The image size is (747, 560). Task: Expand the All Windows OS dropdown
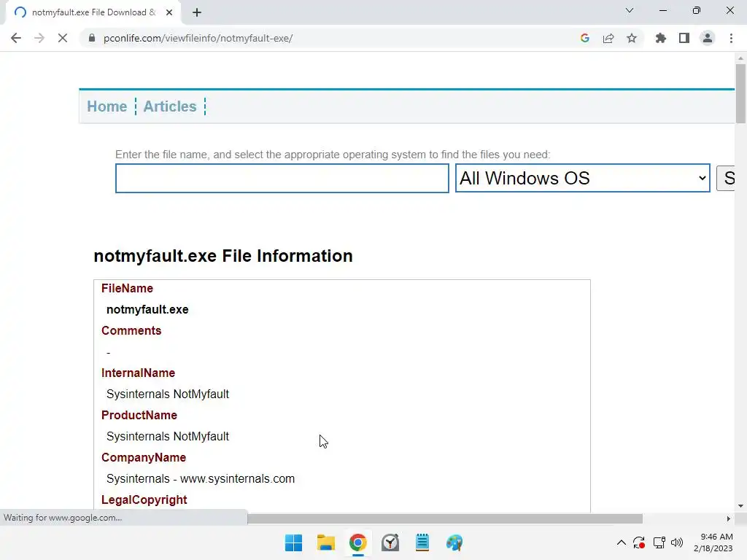[x=583, y=178]
